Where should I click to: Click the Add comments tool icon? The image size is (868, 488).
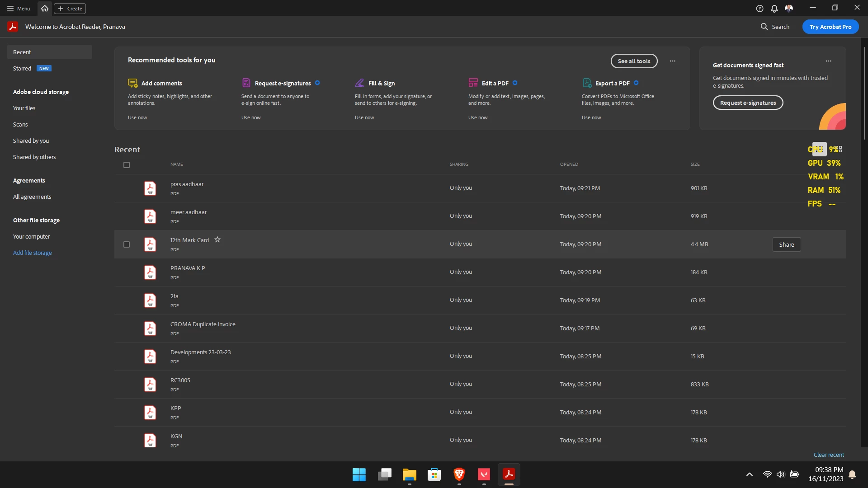(132, 83)
